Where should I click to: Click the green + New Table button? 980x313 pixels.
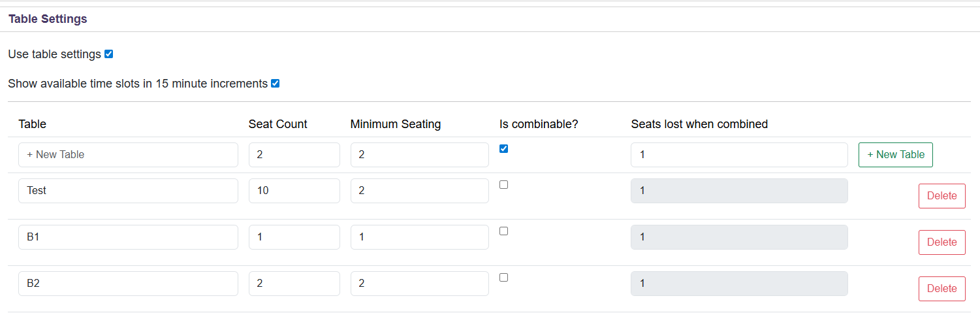(895, 155)
